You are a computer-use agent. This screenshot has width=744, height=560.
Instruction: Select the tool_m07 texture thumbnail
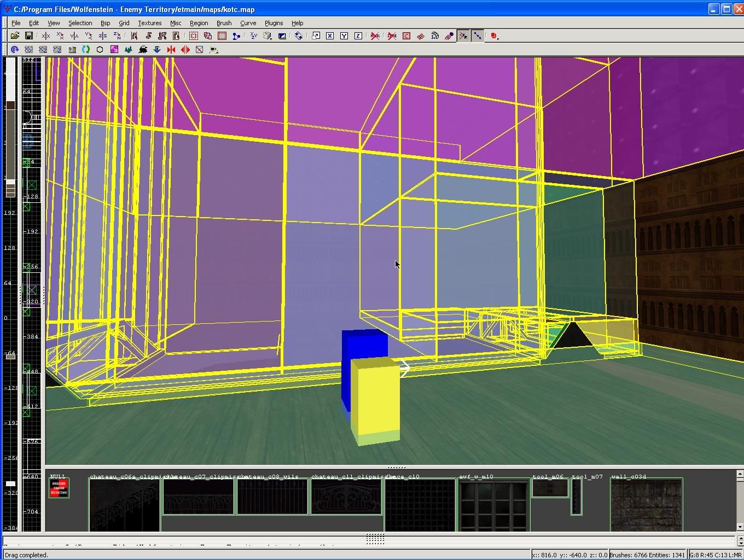pos(577,497)
